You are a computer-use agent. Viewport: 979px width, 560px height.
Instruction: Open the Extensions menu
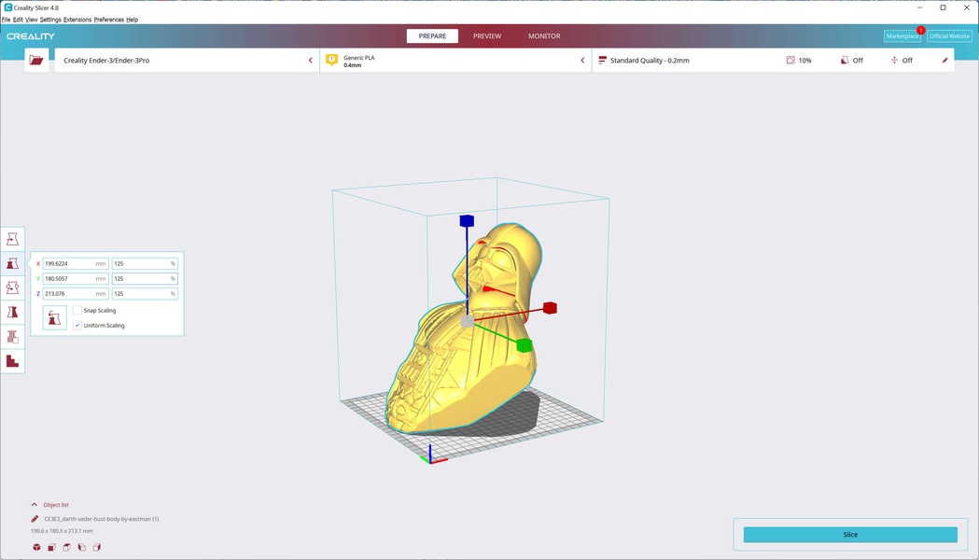click(x=77, y=20)
